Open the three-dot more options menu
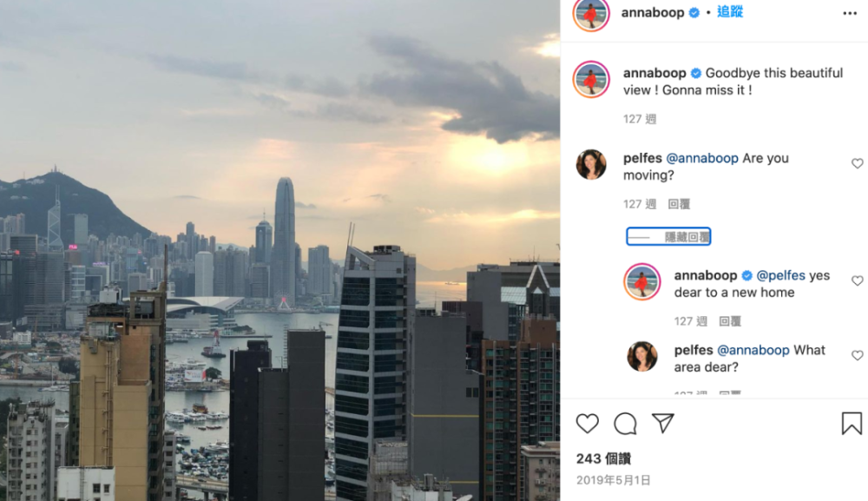Image resolution: width=868 pixels, height=501 pixels. tap(850, 13)
